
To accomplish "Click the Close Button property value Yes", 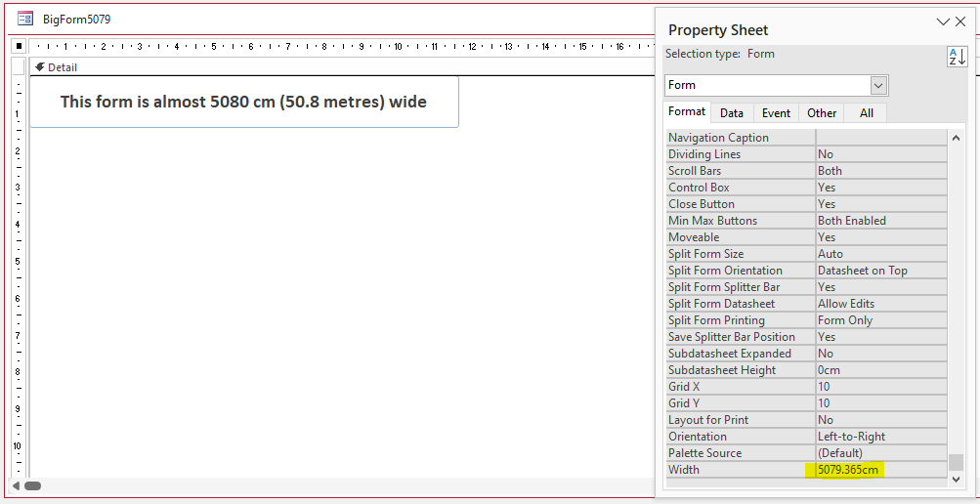I will pyautogui.click(x=881, y=203).
